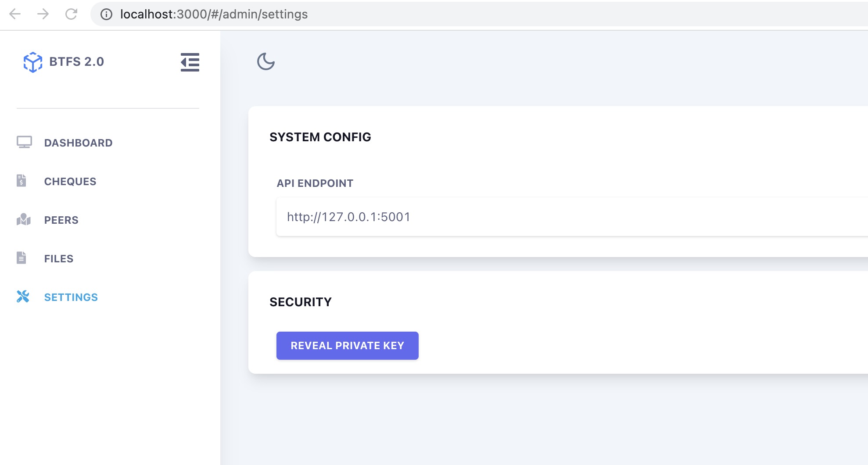
Task: Click the API ENDPOINT label
Action: (x=315, y=183)
